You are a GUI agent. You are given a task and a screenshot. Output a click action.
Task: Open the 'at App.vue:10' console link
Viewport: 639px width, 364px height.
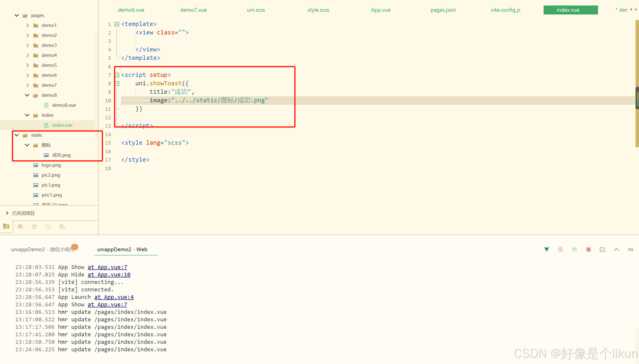pyautogui.click(x=109, y=274)
